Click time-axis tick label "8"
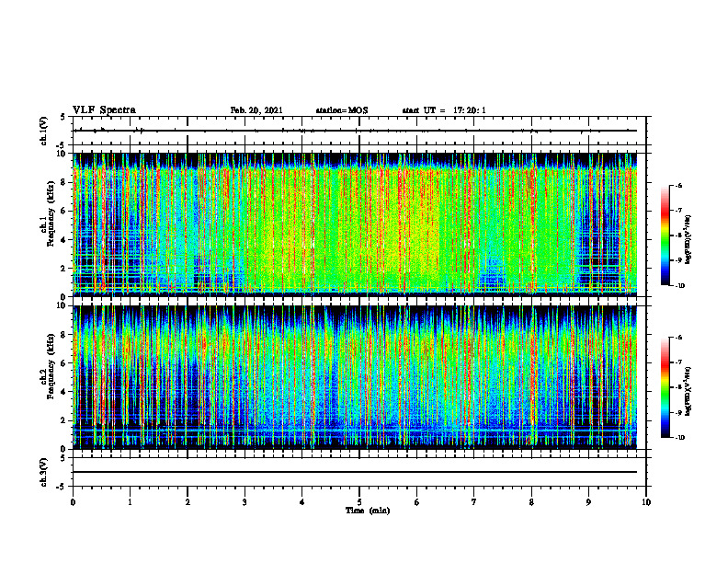The width and height of the screenshot is (728, 563). click(x=531, y=502)
